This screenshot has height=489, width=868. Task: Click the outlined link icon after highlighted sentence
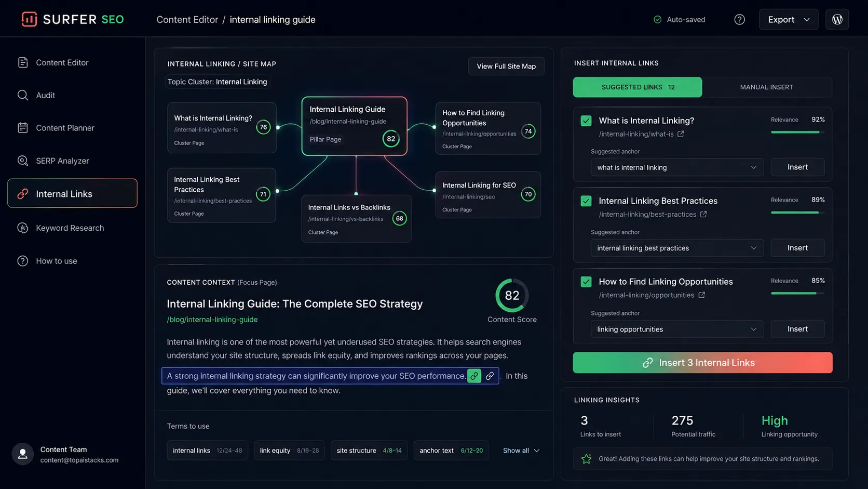(x=490, y=376)
